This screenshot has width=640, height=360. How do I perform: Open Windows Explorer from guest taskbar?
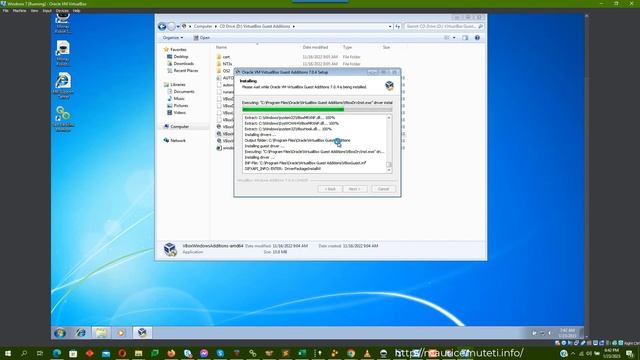101,333
